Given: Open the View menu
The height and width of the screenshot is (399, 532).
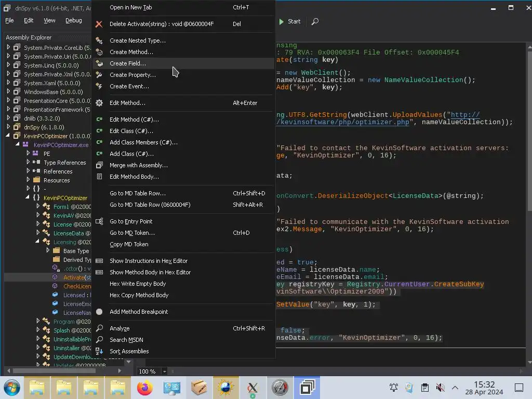Looking at the screenshot, I should [x=49, y=20].
